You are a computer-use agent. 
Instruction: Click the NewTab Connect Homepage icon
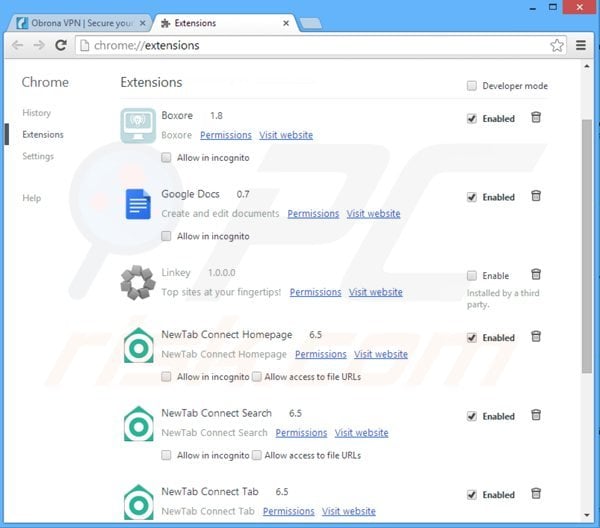(139, 345)
